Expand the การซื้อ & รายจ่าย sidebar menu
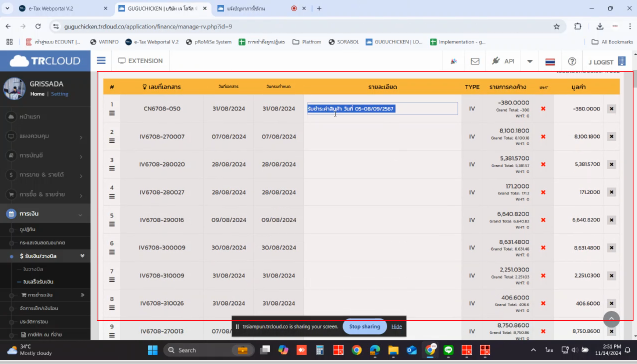 tap(45, 194)
